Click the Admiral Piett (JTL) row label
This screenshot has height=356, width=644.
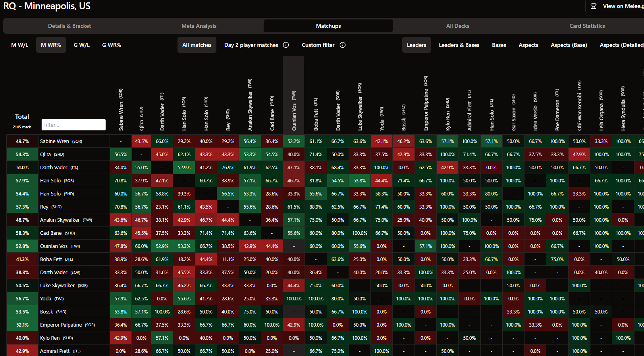[60, 351]
